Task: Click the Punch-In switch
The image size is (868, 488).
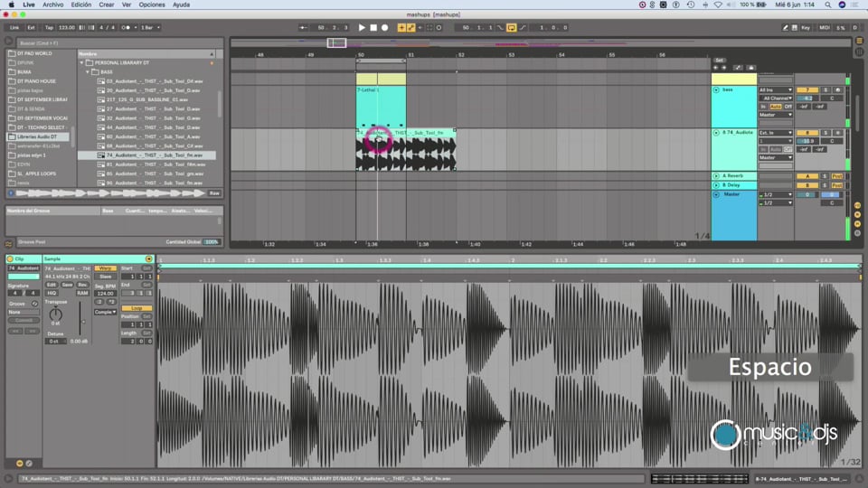Action: click(x=500, y=27)
